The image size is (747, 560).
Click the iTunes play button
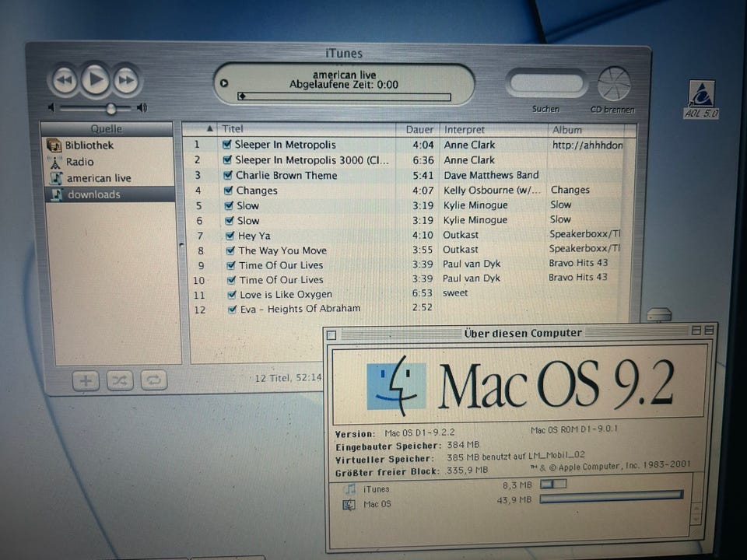95,79
